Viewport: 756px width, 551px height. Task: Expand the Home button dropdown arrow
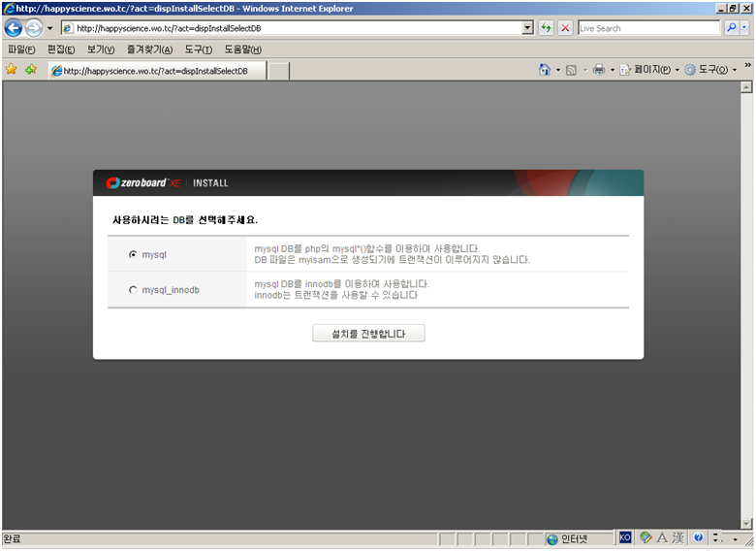558,71
